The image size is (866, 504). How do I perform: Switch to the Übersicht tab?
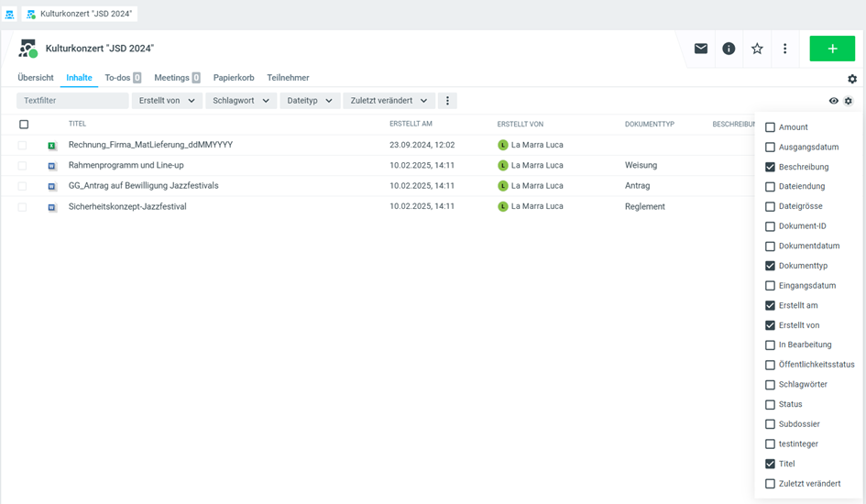point(36,78)
